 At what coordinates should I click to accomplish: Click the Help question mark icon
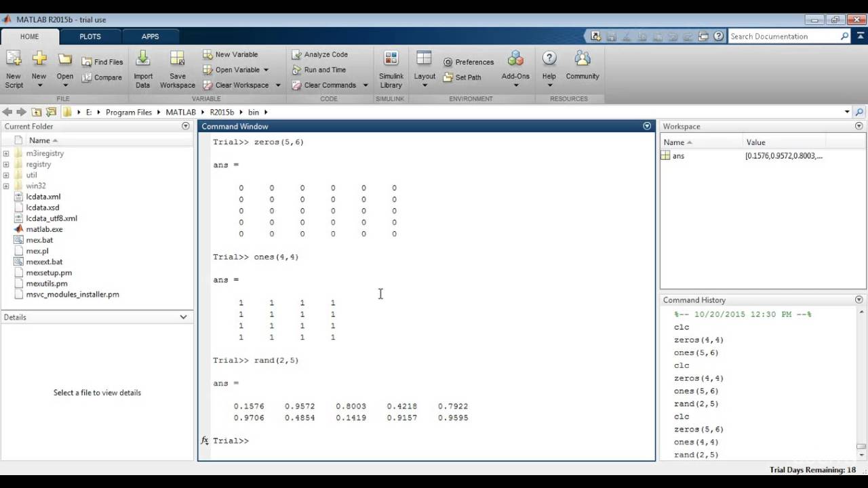coord(549,59)
